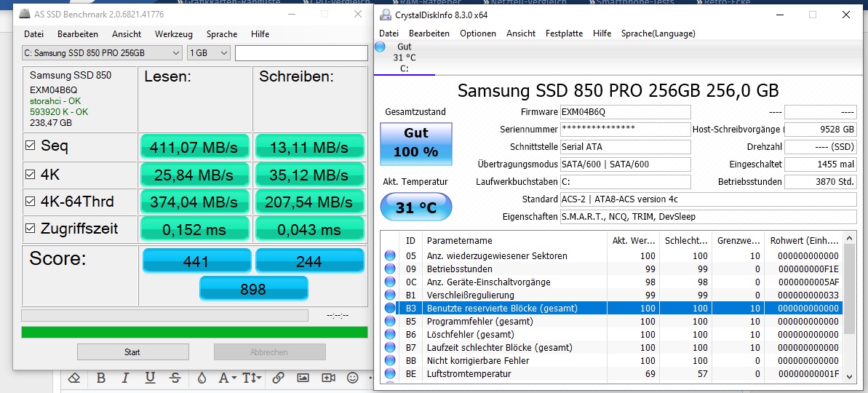Open Sprache menu in AS SSD Benchmark

point(222,33)
